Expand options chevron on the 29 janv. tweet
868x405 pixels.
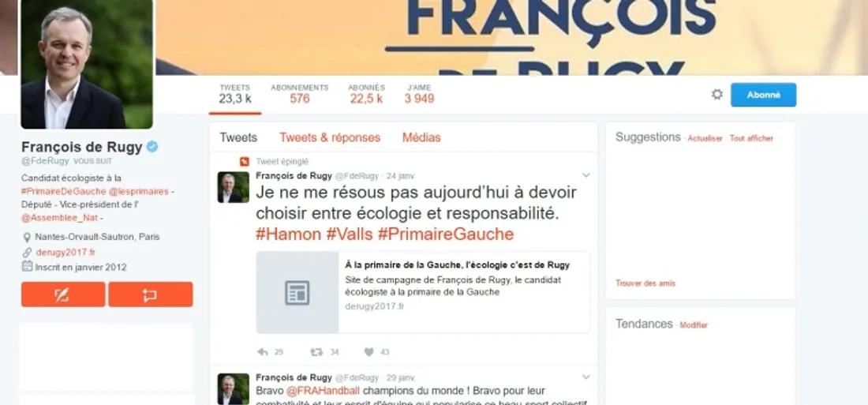586,377
